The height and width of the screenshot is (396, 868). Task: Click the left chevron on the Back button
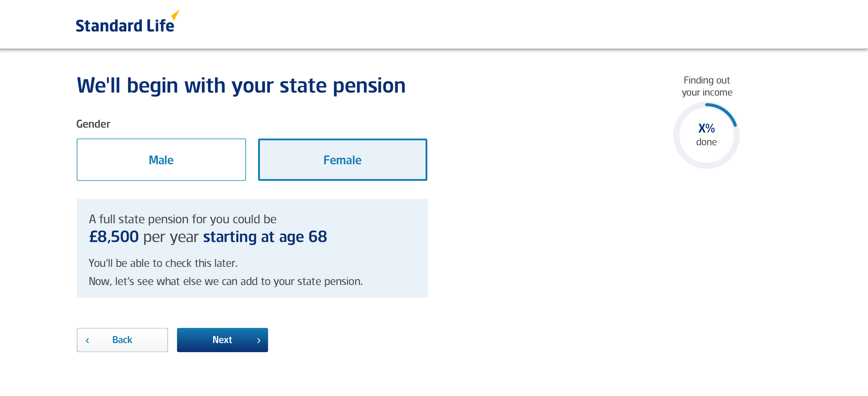pos(87,340)
